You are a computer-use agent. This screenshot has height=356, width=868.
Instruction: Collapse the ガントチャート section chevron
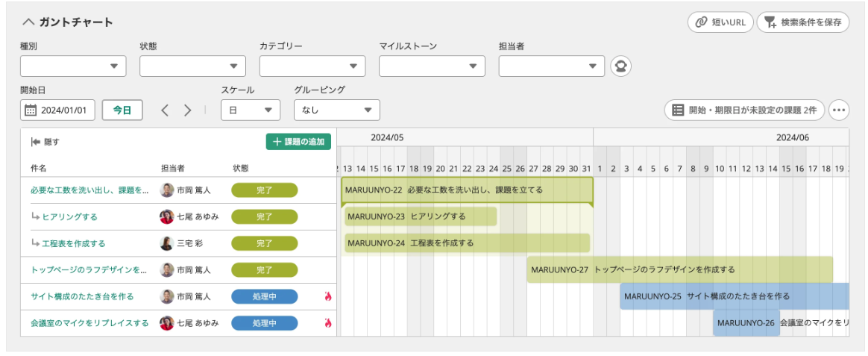pos(28,22)
